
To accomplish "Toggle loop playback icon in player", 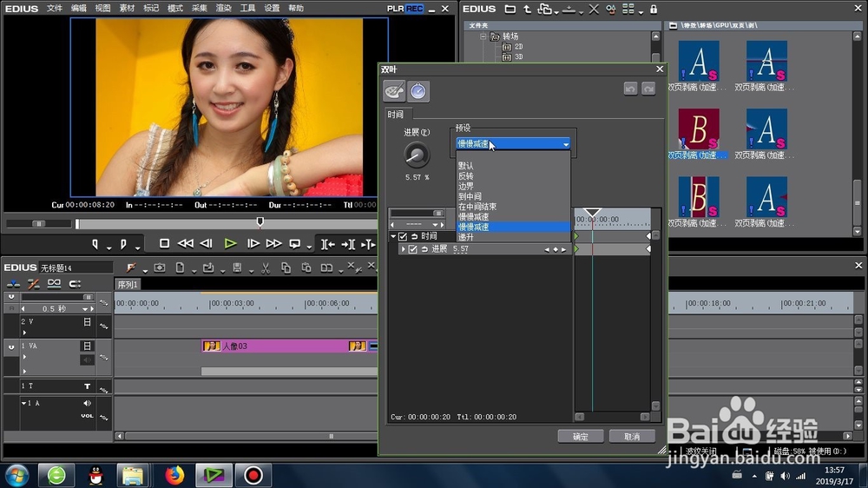I will coord(295,244).
